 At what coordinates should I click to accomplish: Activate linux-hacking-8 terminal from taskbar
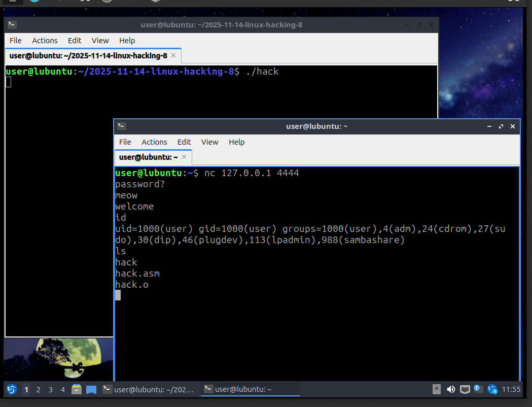[148, 390]
